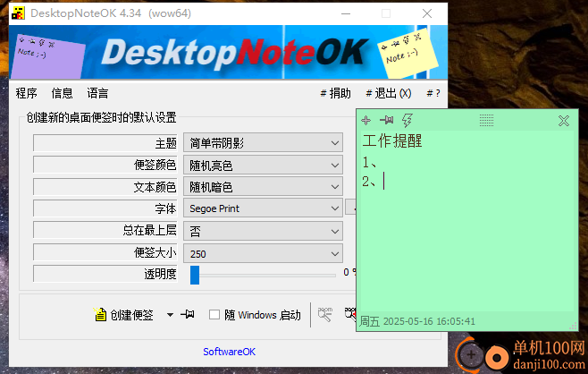Viewport: 588px width, 374px height.
Task: Click the resize grip at note corner
Action: tap(573, 326)
